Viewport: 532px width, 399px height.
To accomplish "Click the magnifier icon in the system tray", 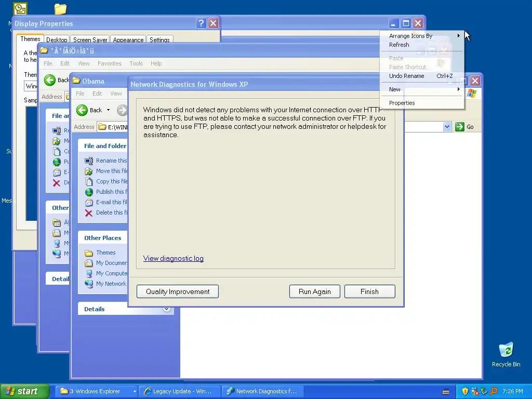I will 494,391.
